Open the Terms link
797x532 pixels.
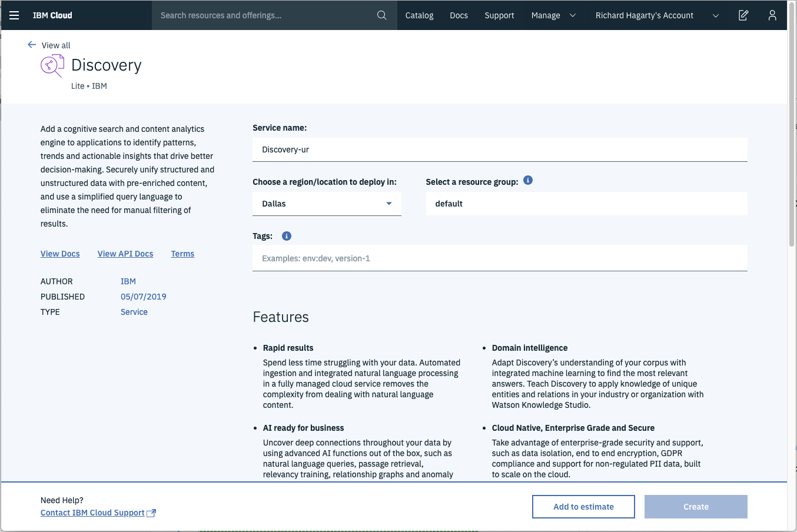click(x=182, y=254)
